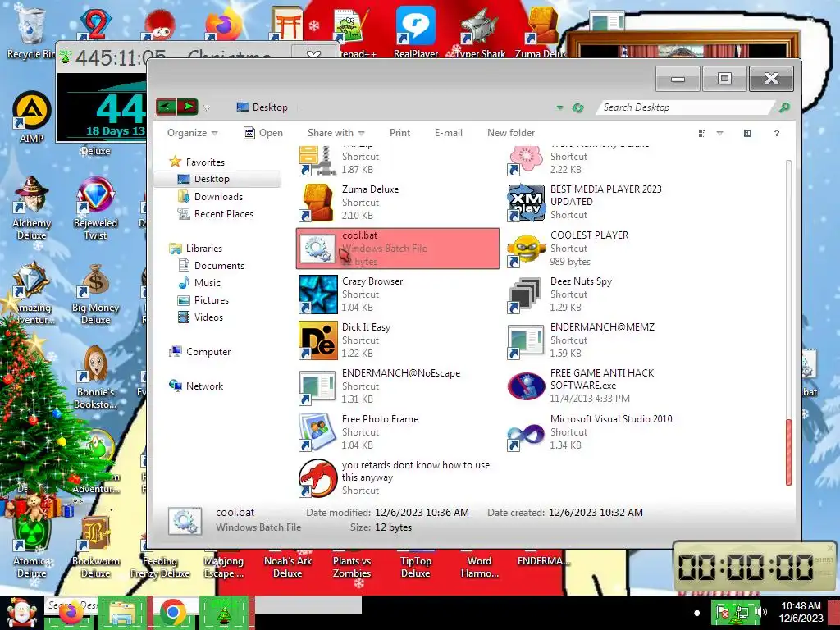840x630 pixels.
Task: Open Big Money Deluxe desktop icon
Action: (x=95, y=294)
